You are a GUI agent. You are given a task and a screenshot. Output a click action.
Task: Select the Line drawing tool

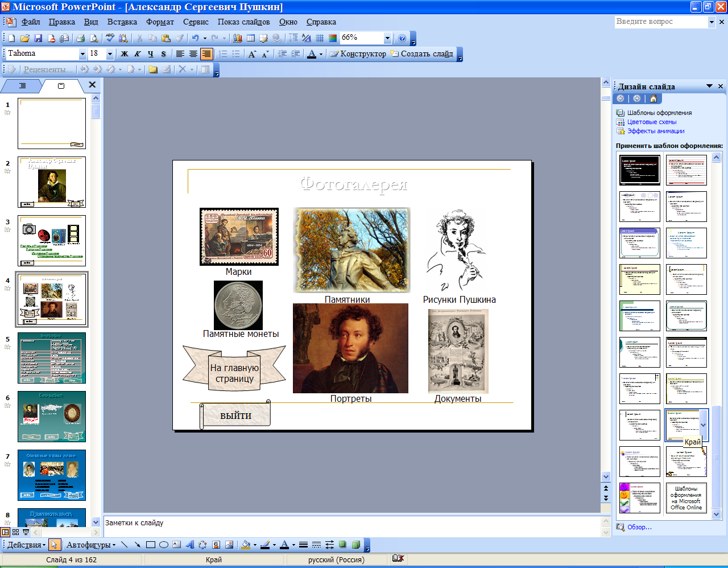click(x=125, y=545)
